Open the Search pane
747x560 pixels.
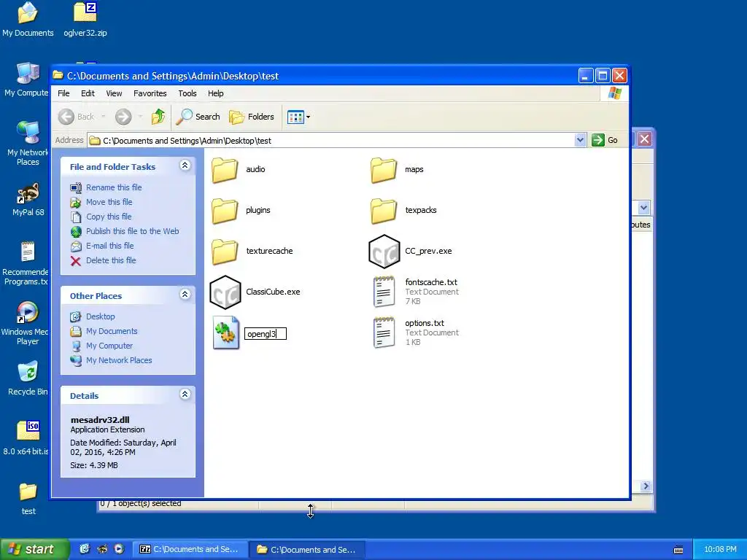coord(198,117)
